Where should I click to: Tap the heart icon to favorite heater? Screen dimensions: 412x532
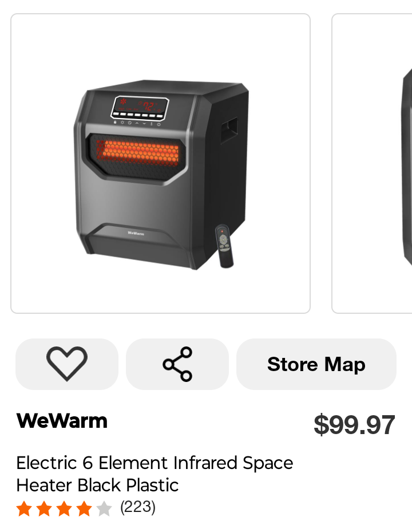pos(67,364)
